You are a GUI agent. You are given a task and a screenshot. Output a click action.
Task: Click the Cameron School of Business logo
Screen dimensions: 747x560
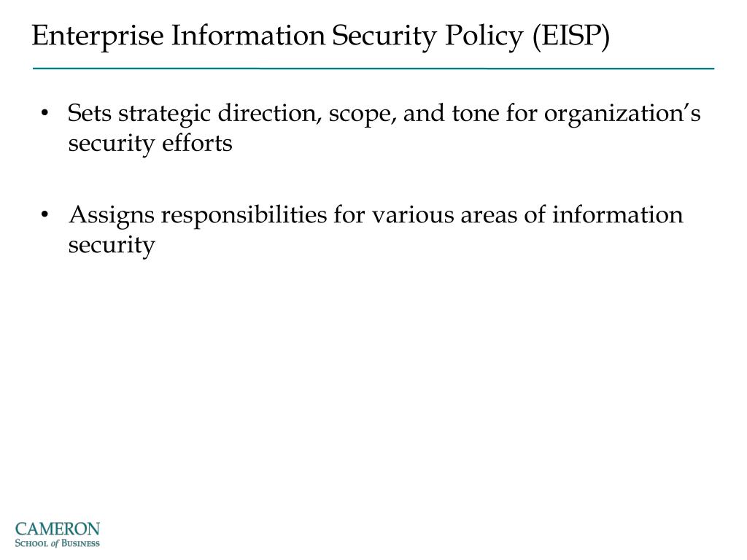57,534
